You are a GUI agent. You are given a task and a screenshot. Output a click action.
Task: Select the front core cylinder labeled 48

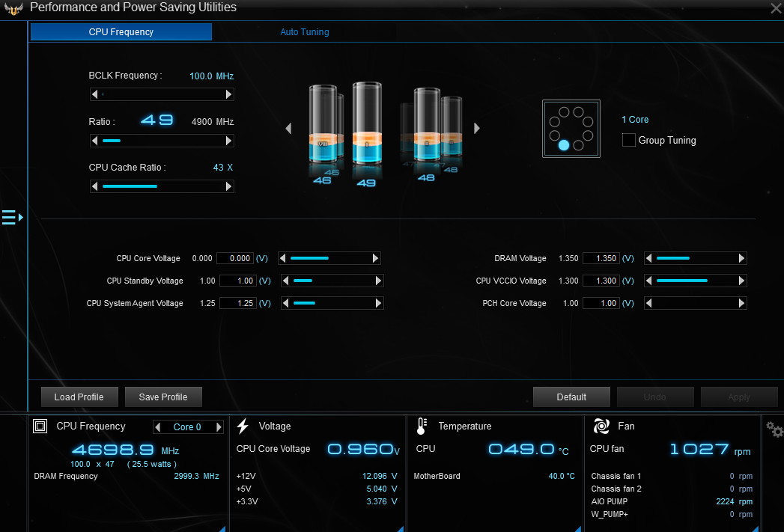(x=427, y=124)
